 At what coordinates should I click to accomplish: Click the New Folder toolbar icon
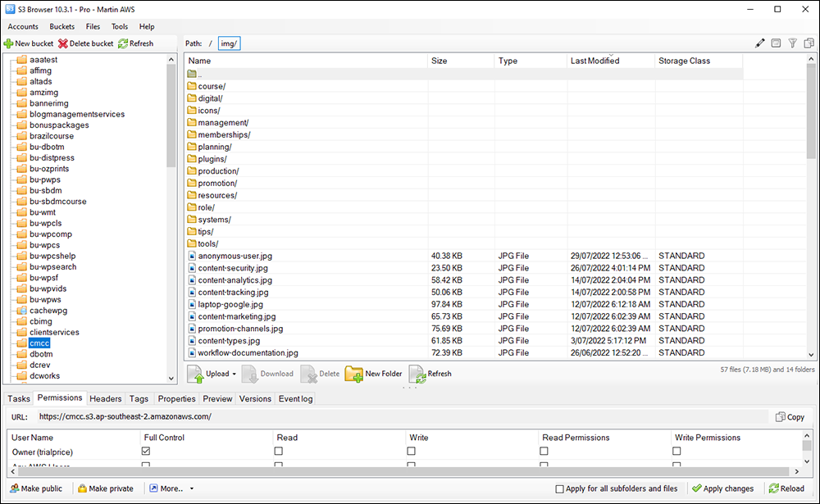[354, 374]
